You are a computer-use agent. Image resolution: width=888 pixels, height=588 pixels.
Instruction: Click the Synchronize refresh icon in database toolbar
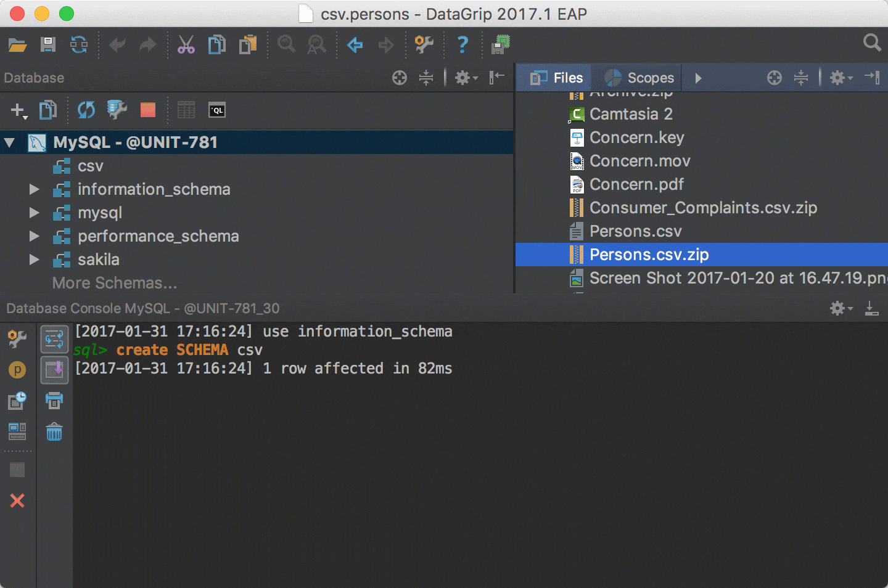pos(86,110)
